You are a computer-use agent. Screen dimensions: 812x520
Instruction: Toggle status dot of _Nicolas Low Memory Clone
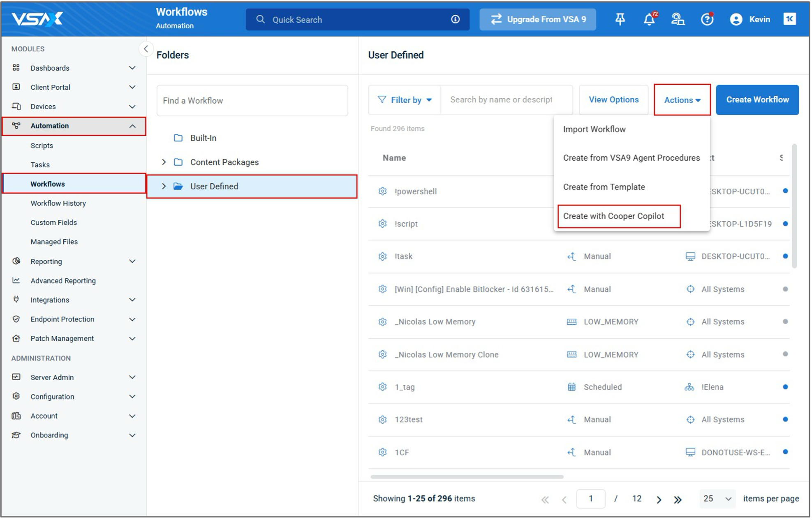(x=785, y=354)
